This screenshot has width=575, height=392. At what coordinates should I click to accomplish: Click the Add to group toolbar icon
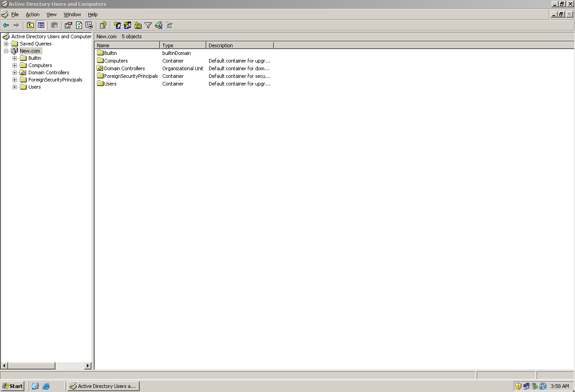169,25
